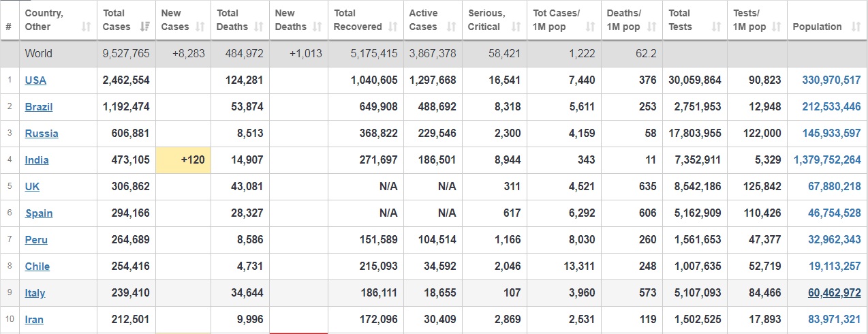This screenshot has height=334, width=868.
Task: Sort by Population column header
Action: (827, 27)
